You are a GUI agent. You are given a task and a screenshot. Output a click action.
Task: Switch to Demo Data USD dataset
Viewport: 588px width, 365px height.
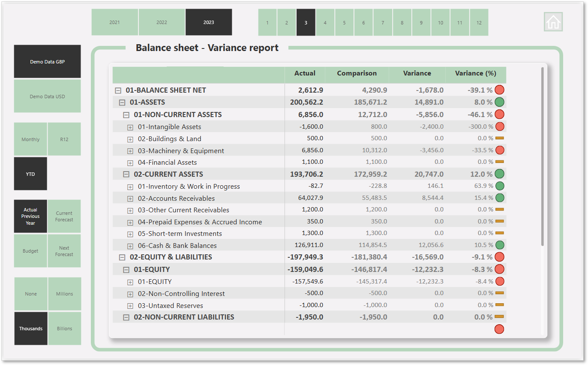pos(47,96)
